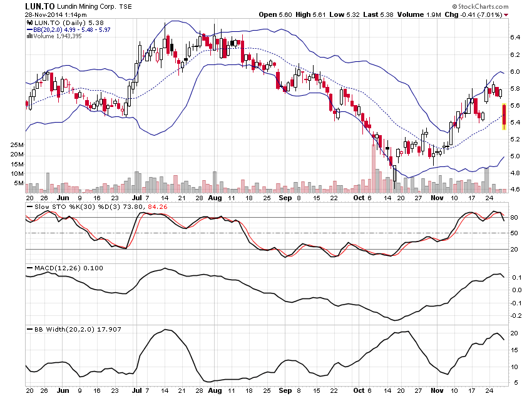Click the 4.6 price axis label
The height and width of the screenshot is (396, 532).
[515, 189]
